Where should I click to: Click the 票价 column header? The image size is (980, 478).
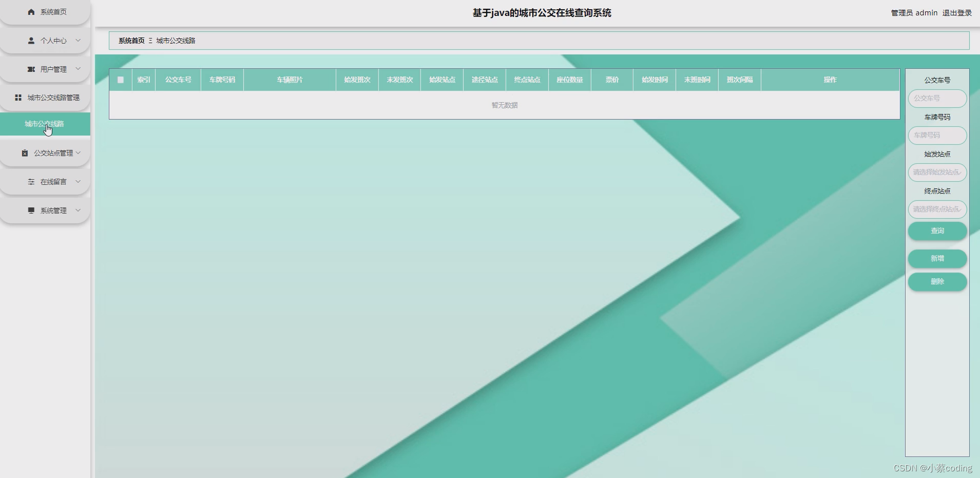click(612, 80)
